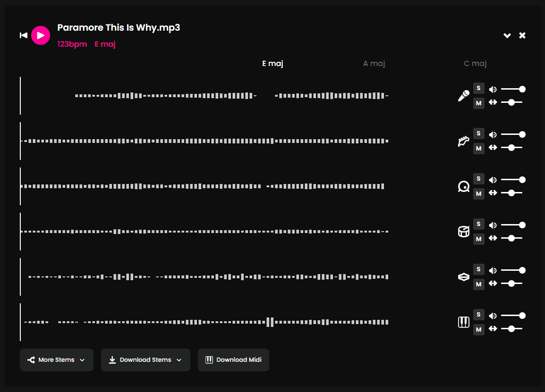Click the bass stem icon

(x=464, y=187)
